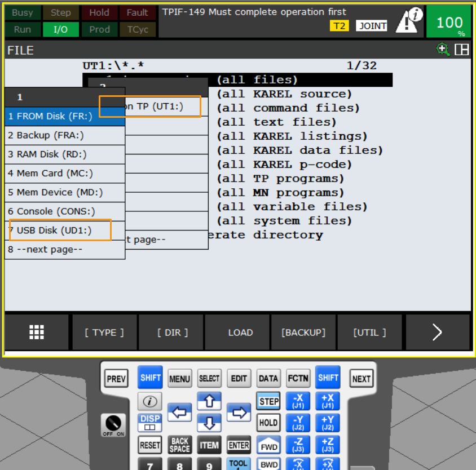
Task: Show more softkeys with the right chevron
Action: point(437,332)
